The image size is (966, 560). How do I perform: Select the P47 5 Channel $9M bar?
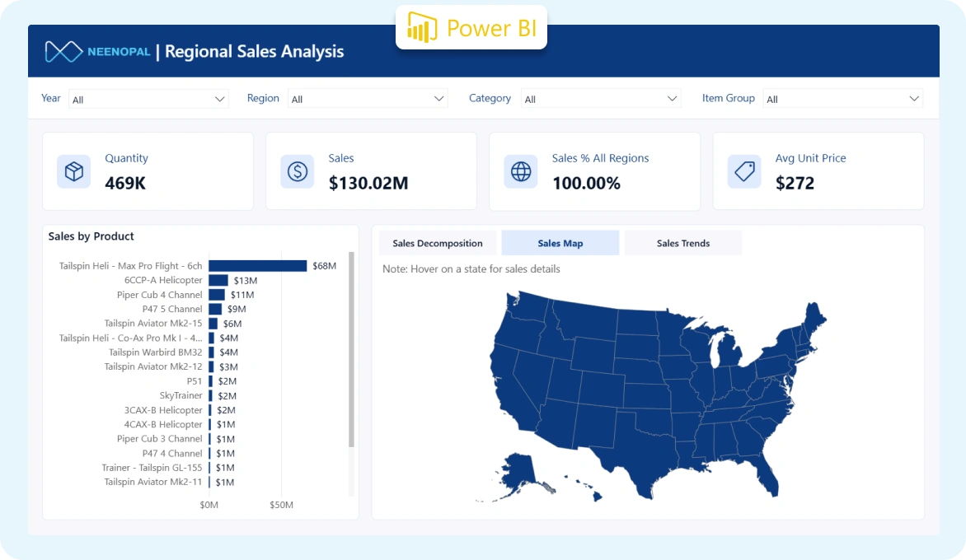pos(215,309)
